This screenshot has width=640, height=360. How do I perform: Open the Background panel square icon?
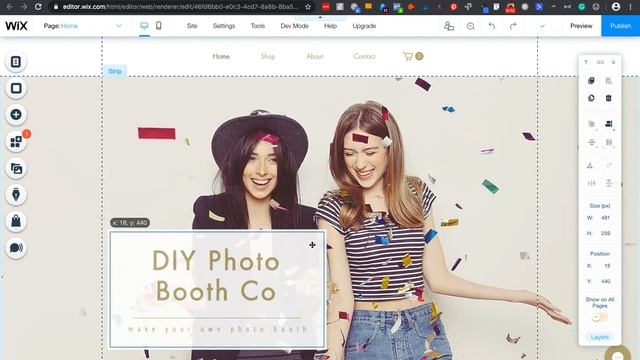[16, 88]
